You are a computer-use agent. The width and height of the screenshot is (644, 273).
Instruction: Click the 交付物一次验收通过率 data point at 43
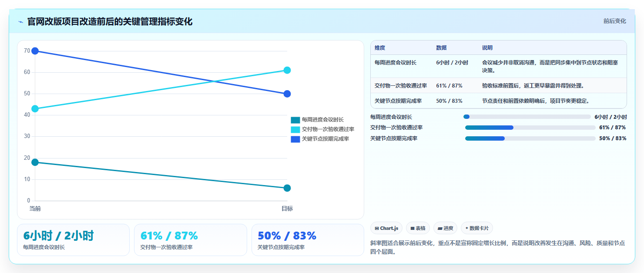35,109
